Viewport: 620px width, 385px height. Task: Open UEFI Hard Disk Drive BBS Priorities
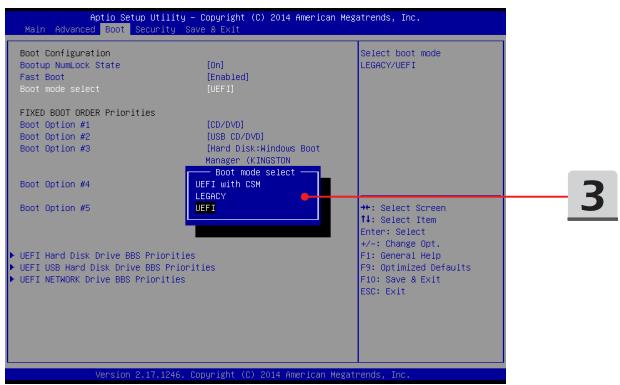[108, 256]
